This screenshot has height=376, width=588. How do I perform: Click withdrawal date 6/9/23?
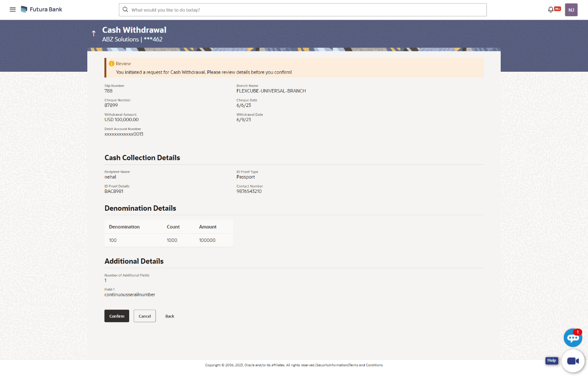244,119
